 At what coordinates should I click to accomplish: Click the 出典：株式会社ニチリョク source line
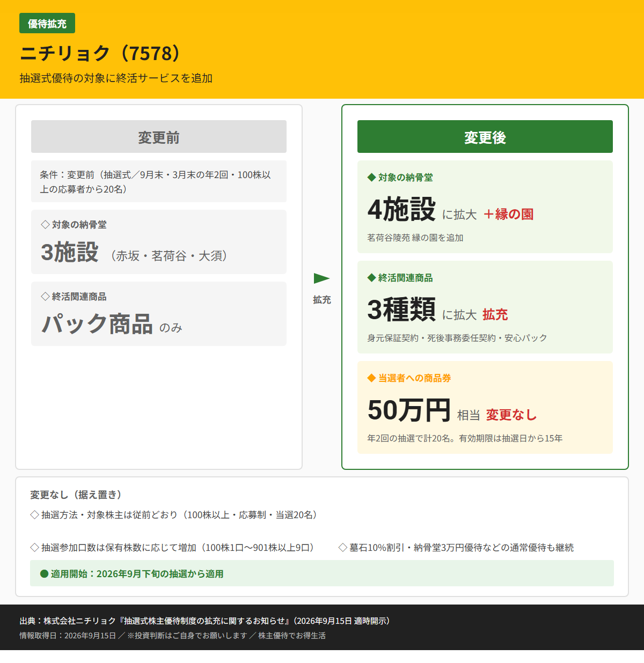click(x=207, y=621)
